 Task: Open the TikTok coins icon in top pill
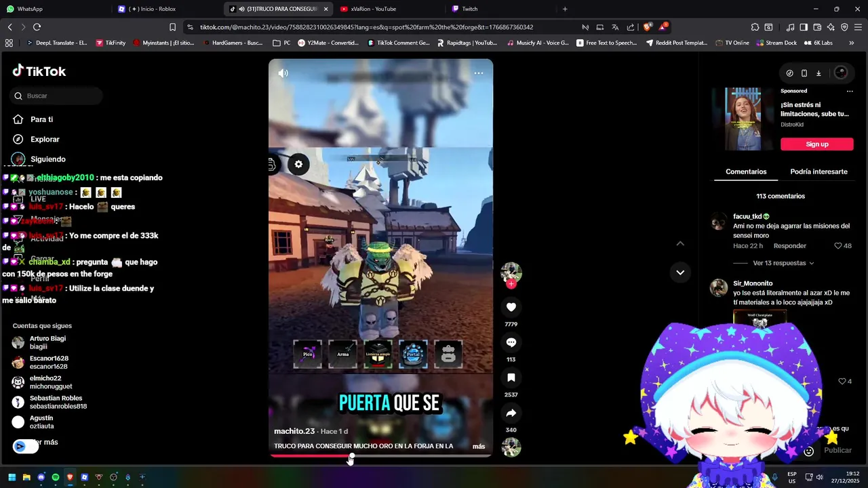(x=789, y=73)
